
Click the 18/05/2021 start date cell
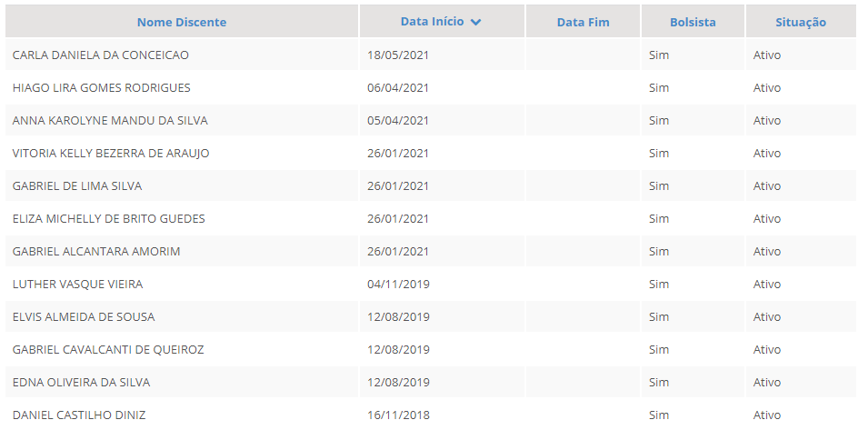[398, 55]
